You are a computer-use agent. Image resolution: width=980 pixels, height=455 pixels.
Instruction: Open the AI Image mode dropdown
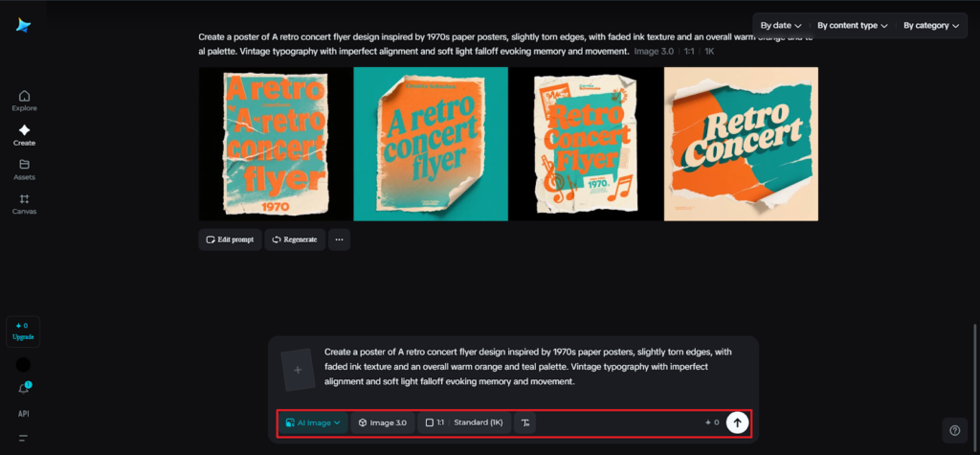coord(313,422)
